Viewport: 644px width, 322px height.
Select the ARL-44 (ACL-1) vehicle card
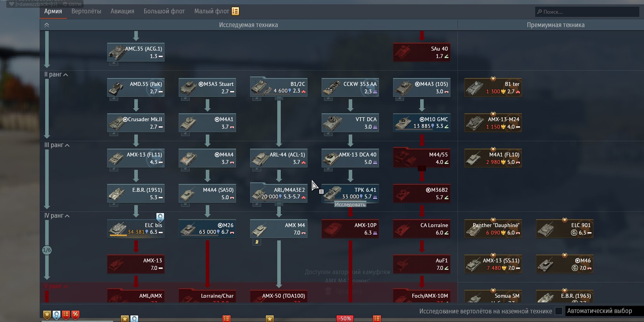(x=279, y=158)
